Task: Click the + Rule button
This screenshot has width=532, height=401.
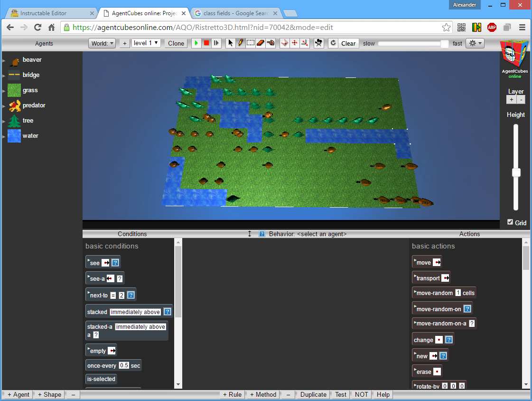Action: 233,394
